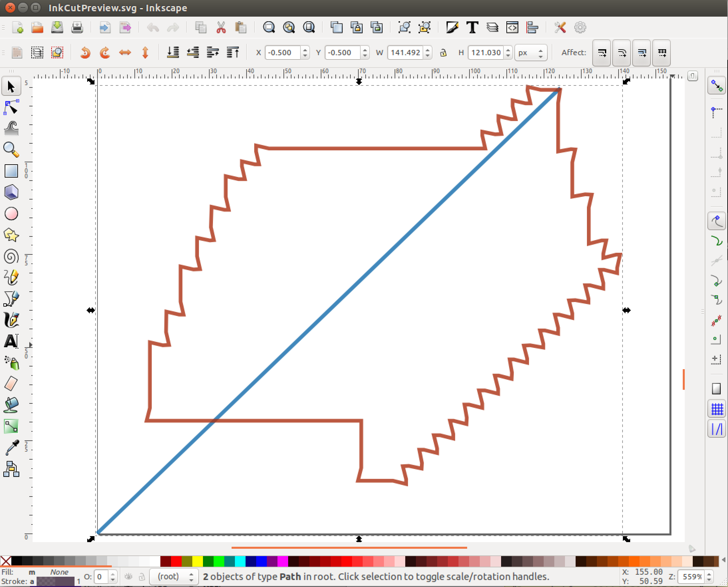
Task: Select the Node editing tool
Action: point(11,107)
